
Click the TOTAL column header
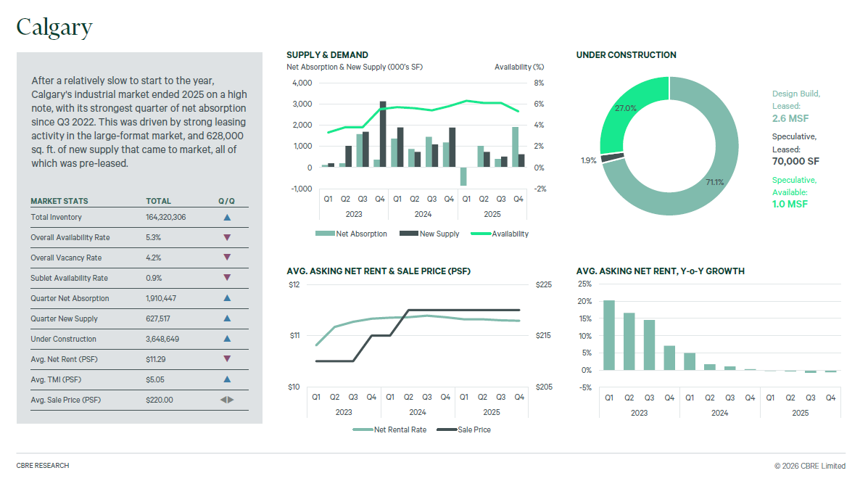[x=158, y=201]
